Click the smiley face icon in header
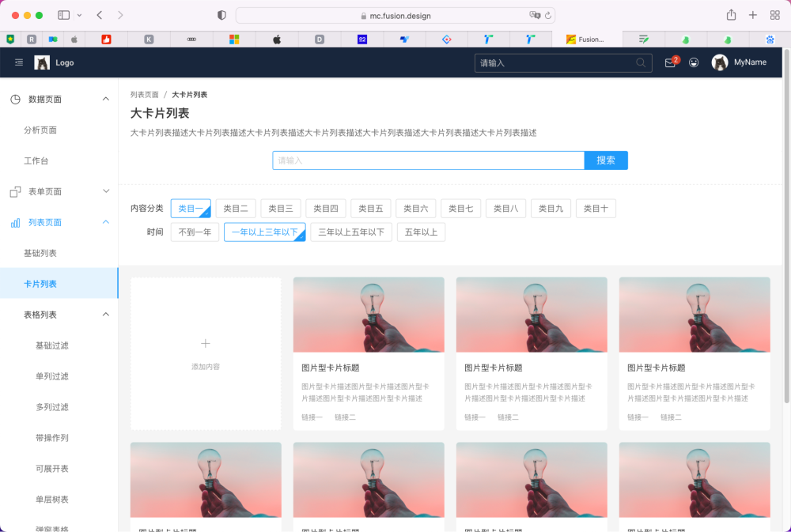Screen dimensions: 791x532 point(694,62)
